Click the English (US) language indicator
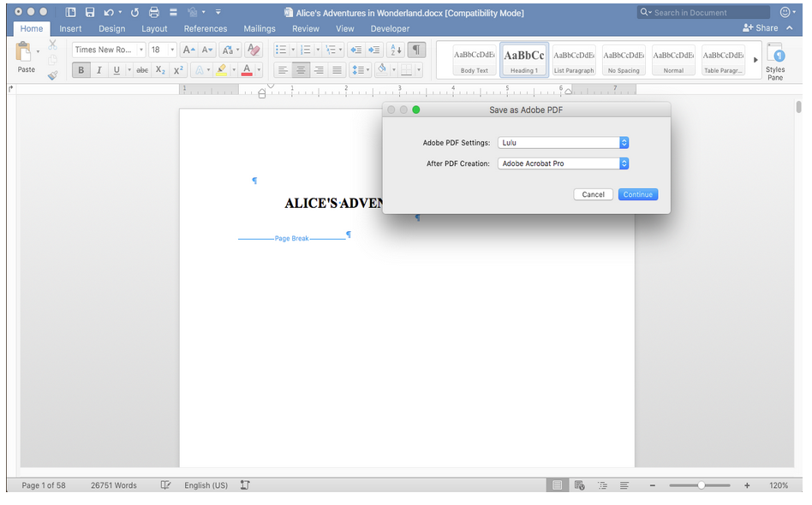812x505 pixels. [206, 485]
